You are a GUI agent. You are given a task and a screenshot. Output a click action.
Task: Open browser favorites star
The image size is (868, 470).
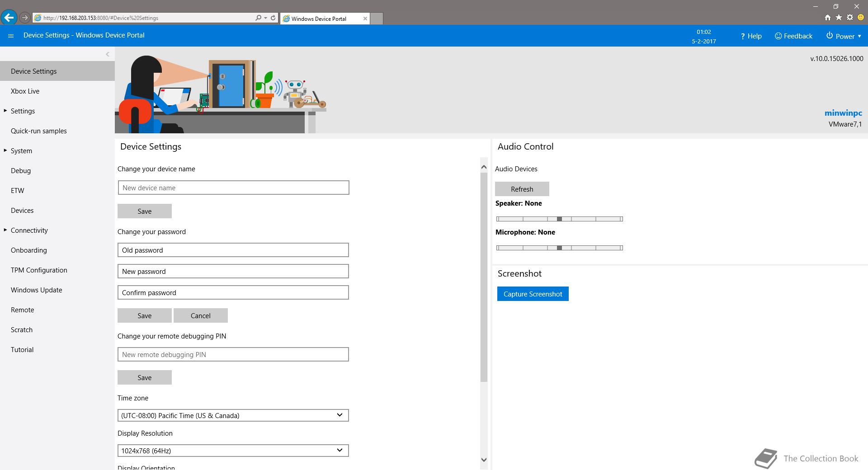pos(839,18)
